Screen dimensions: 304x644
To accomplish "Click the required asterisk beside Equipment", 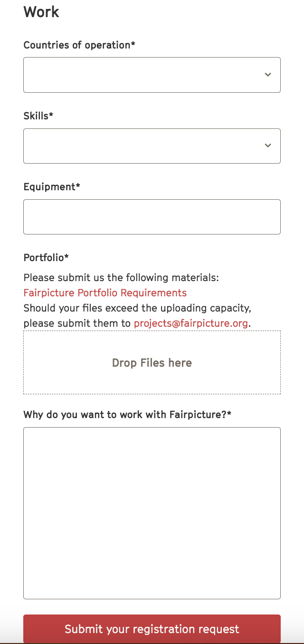I will pyautogui.click(x=78, y=185).
